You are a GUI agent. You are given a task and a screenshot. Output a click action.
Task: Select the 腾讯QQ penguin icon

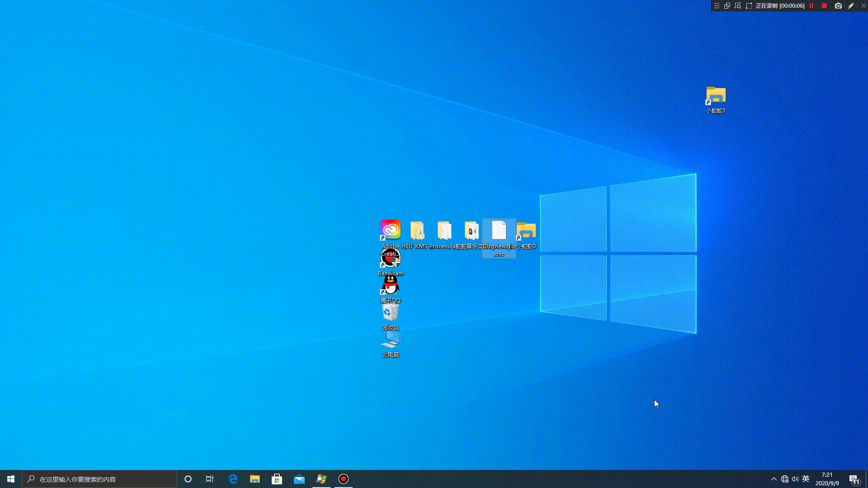tap(390, 285)
